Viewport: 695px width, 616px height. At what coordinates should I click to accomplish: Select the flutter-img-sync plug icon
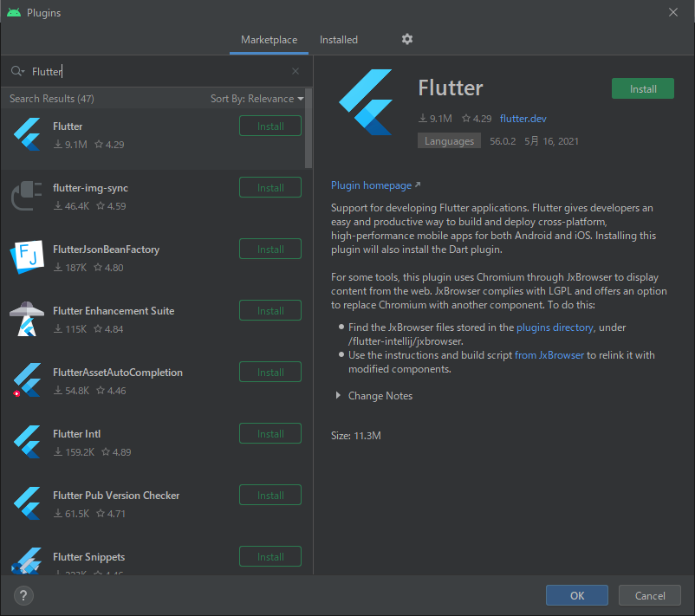tap(27, 196)
